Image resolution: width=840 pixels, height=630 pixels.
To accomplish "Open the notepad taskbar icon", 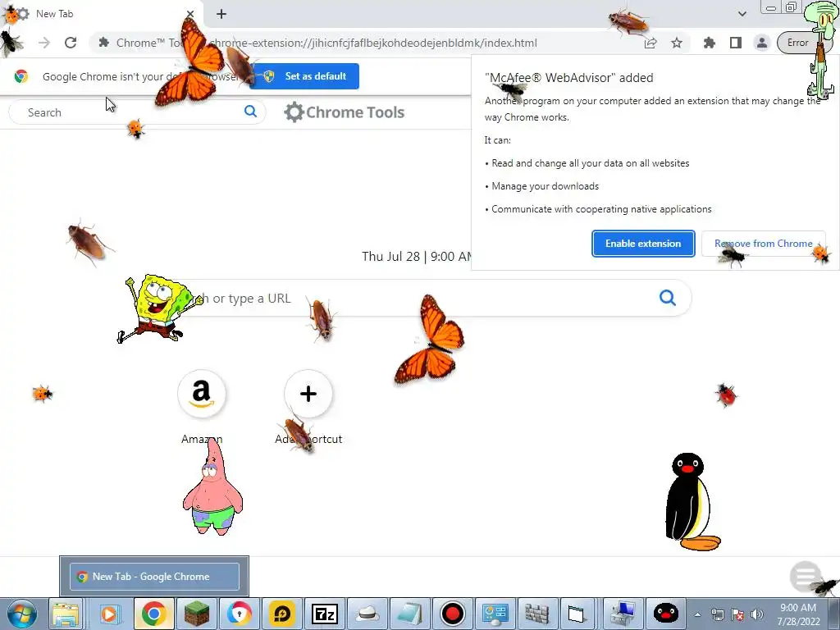I will 410,614.
